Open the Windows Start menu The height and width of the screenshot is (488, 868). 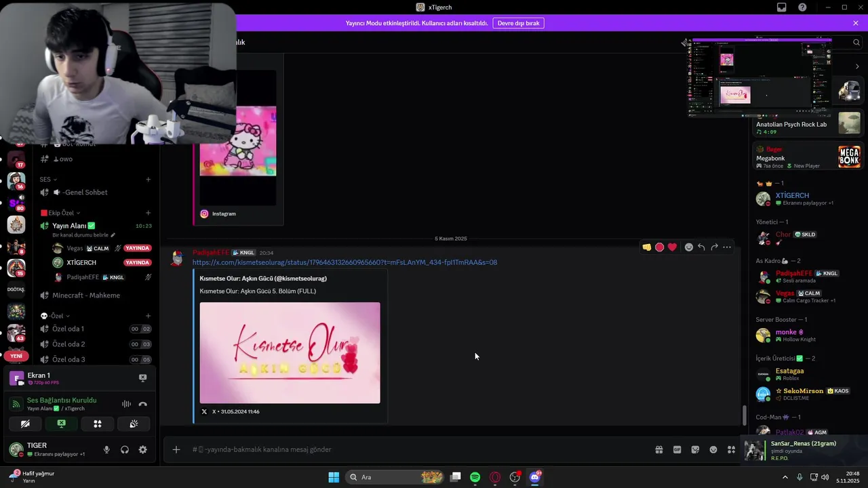pyautogui.click(x=334, y=477)
